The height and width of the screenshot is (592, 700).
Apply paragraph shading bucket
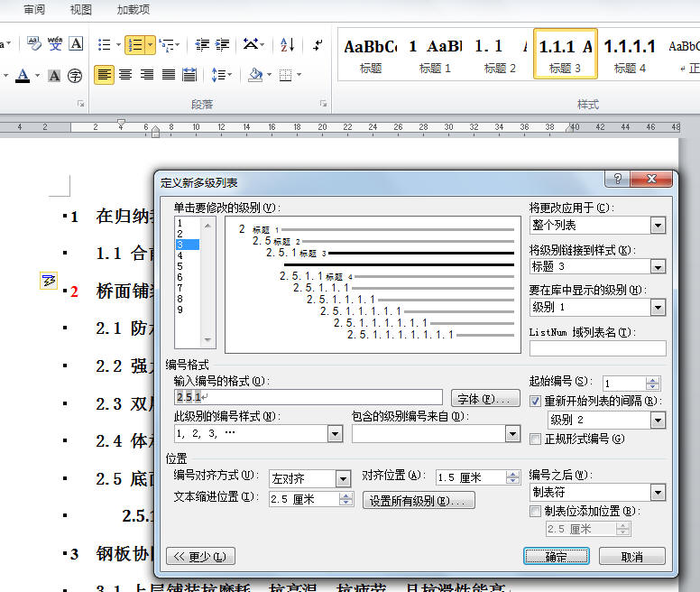pos(255,75)
